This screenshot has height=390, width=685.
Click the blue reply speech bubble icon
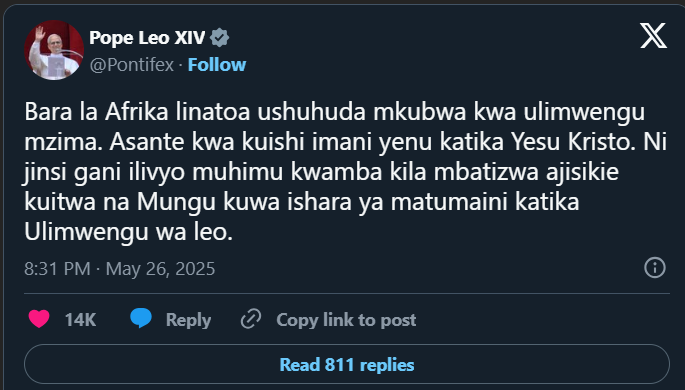point(141,318)
